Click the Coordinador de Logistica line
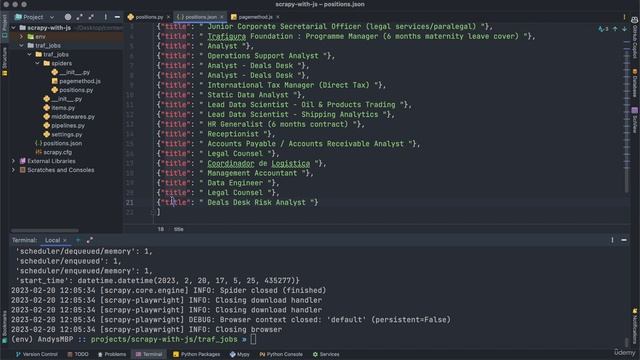Screen dimensions: 640x360 coord(241,163)
